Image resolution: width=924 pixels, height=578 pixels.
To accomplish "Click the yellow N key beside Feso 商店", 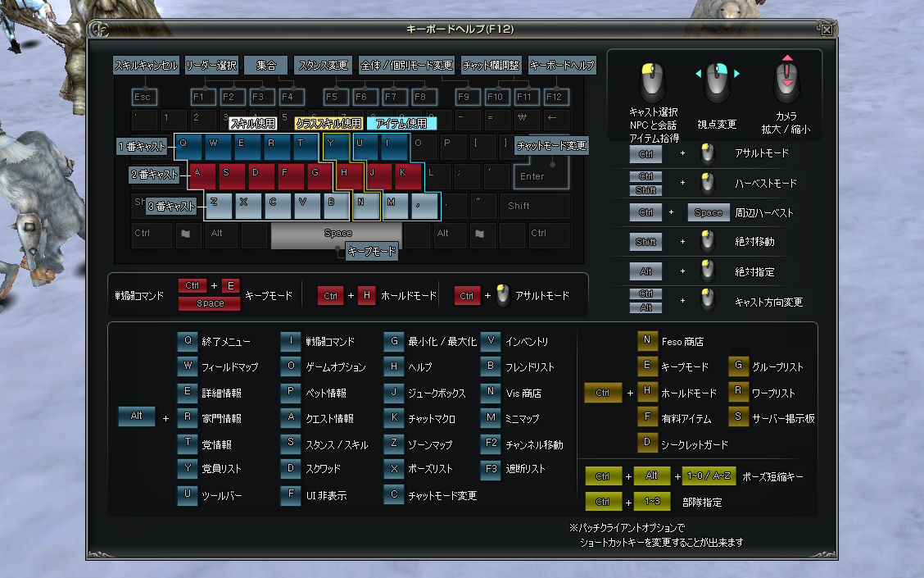I will 647,341.
